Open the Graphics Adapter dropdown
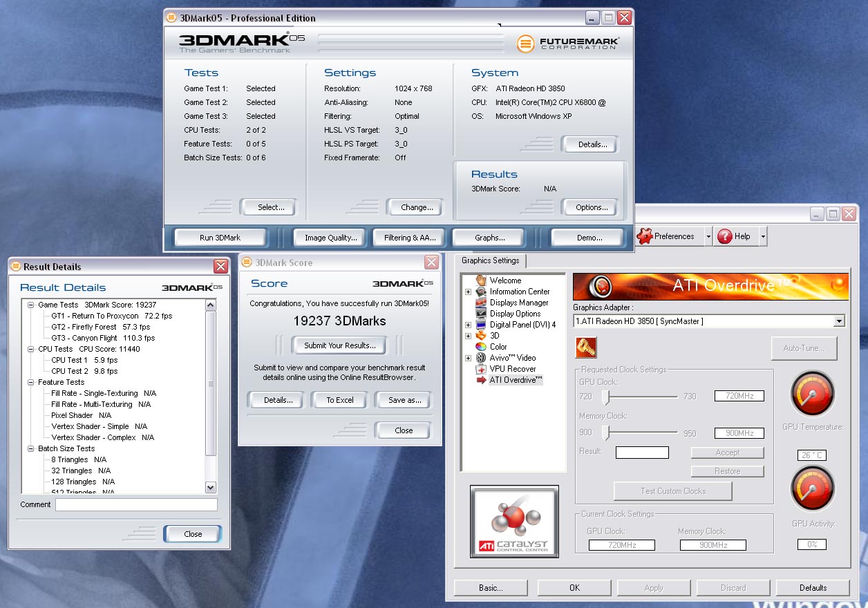Viewport: 868px width, 608px height. (839, 321)
